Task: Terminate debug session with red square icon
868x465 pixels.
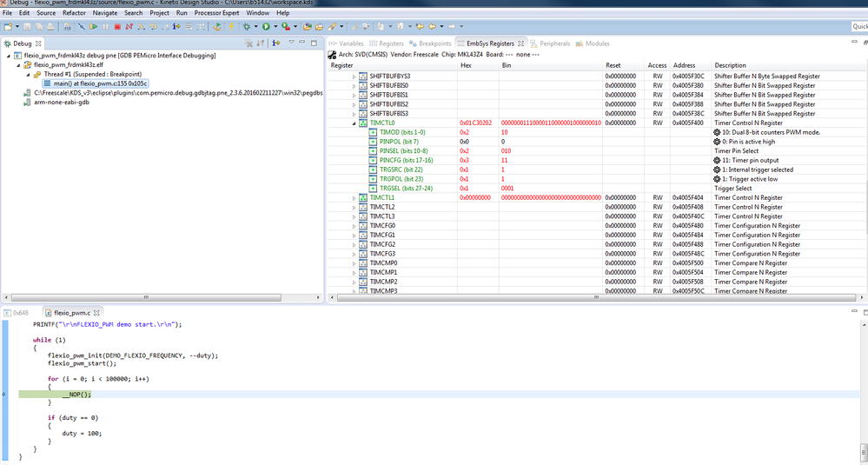Action: click(117, 27)
